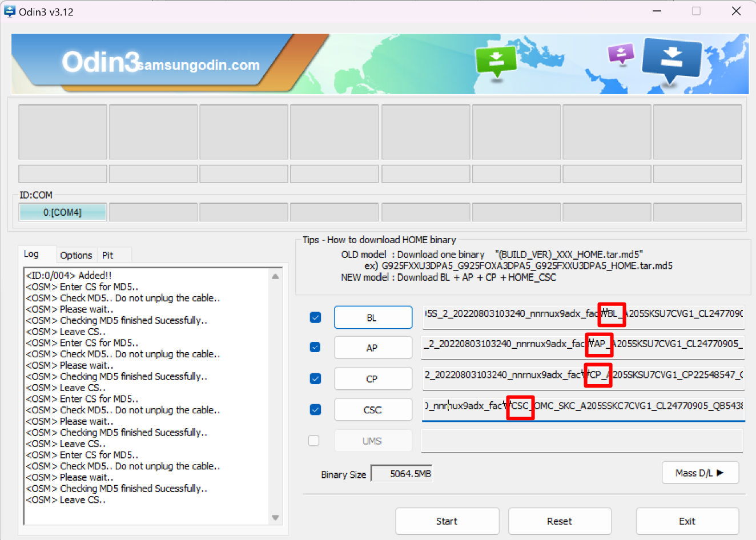Exit the Odin3 application

[x=687, y=521]
